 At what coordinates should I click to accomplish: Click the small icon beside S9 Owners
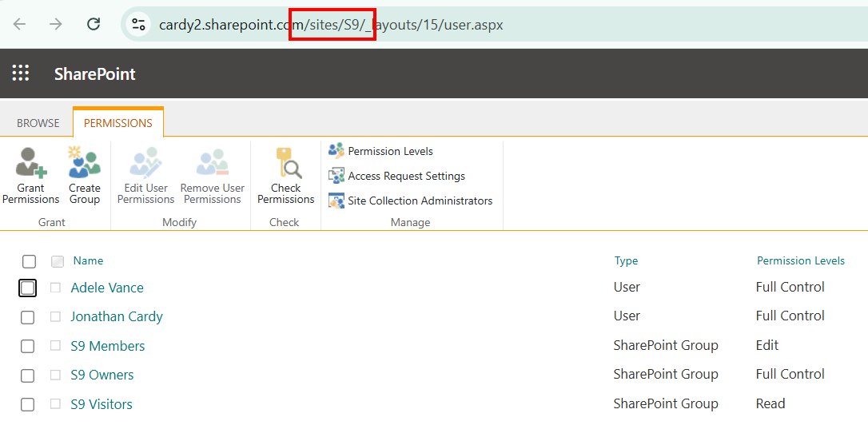(55, 375)
